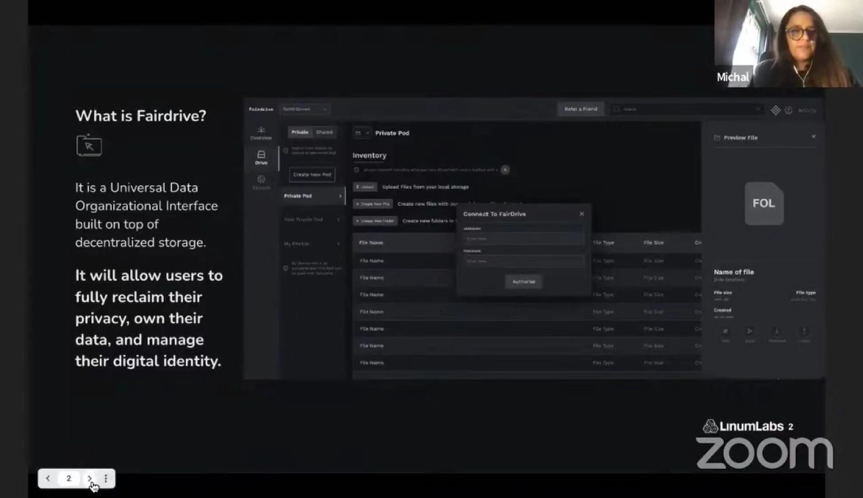Advance to next slide arrow
Screen dimensions: 863x498
point(89,478)
